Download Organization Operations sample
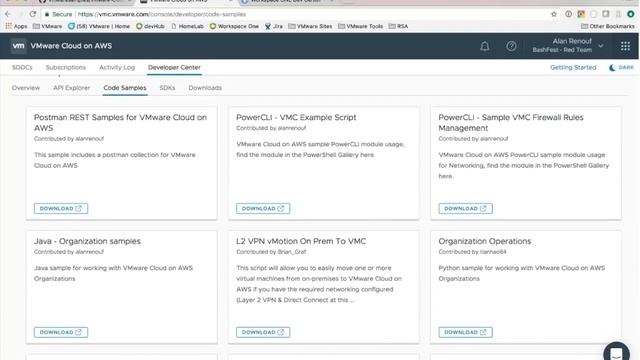The width and height of the screenshot is (640, 360). tap(465, 332)
